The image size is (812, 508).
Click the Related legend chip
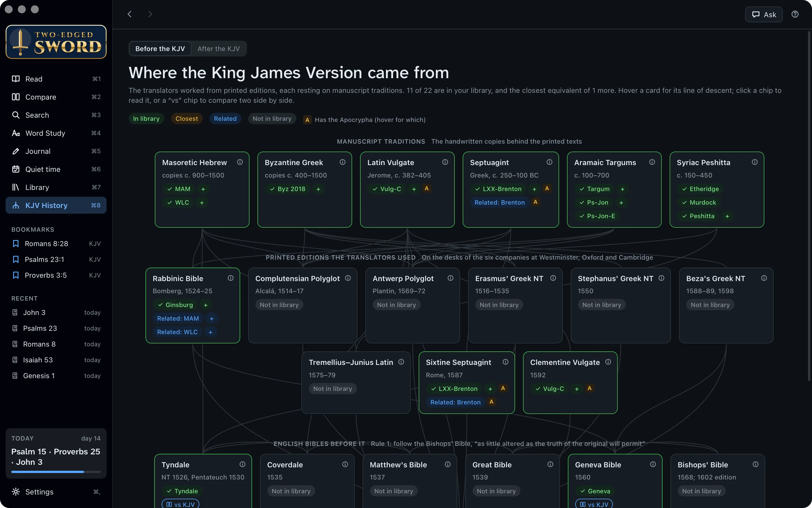[x=225, y=119]
